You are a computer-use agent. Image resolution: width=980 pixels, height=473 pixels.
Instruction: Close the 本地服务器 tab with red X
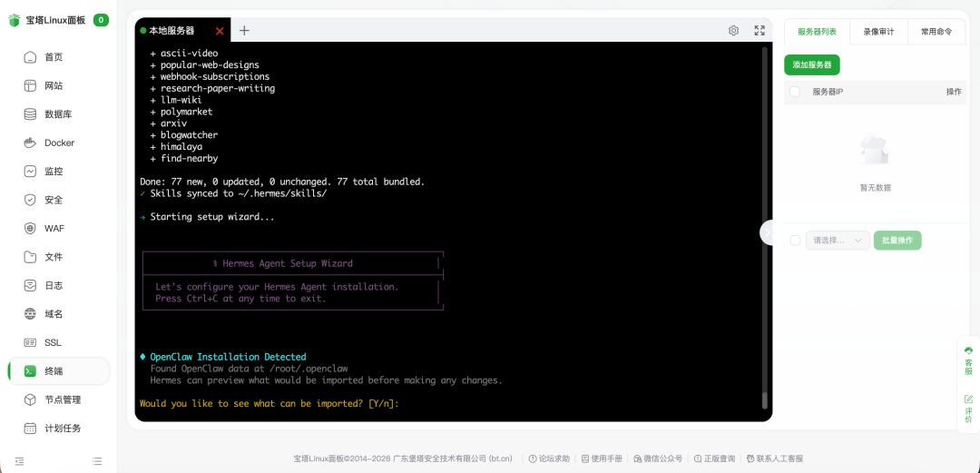220,31
